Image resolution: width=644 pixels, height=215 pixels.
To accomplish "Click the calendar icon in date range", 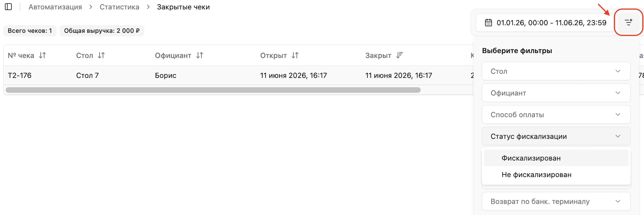I will [x=488, y=23].
